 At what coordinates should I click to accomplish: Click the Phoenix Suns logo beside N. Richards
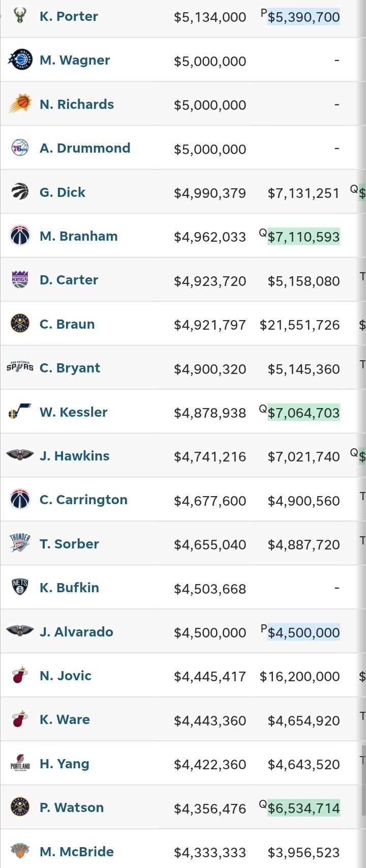(x=20, y=104)
